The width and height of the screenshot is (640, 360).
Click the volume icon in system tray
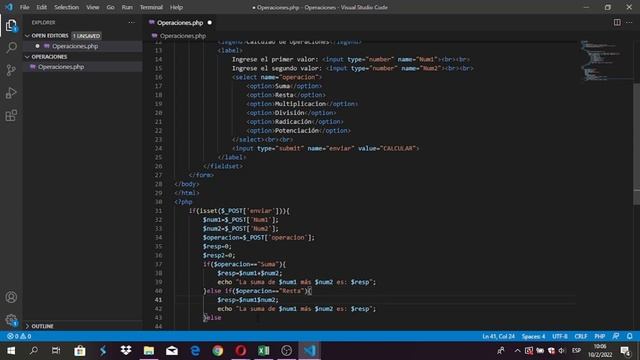[562, 351]
